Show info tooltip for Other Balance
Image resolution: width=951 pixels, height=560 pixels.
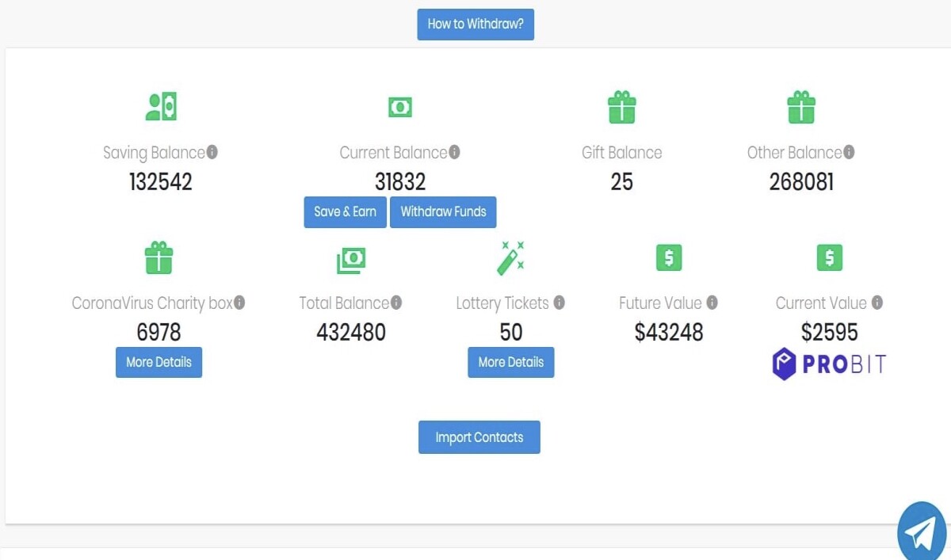click(849, 152)
